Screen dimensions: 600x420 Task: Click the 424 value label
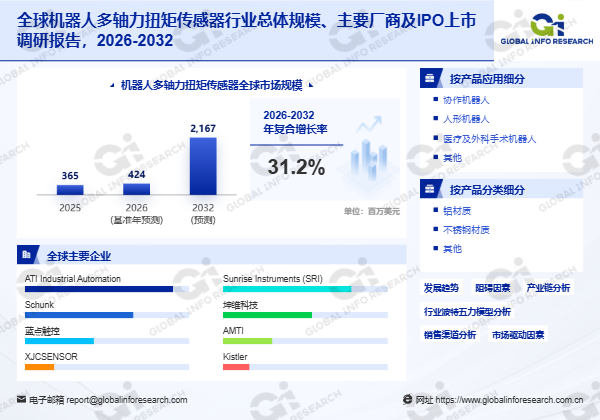(137, 174)
